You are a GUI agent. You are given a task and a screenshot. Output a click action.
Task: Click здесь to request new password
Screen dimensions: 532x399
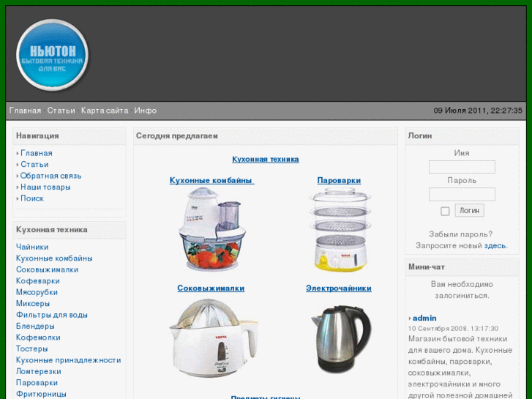[495, 245]
